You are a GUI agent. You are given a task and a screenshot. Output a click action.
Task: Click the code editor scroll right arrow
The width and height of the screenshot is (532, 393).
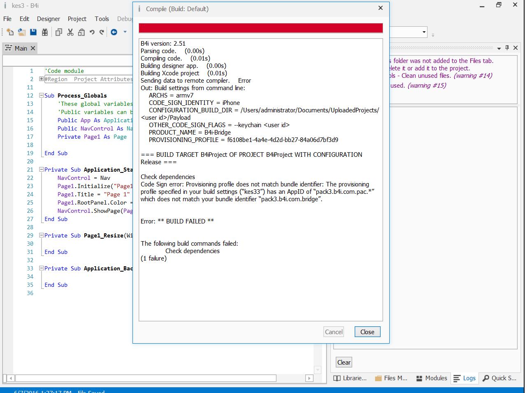click(x=309, y=378)
